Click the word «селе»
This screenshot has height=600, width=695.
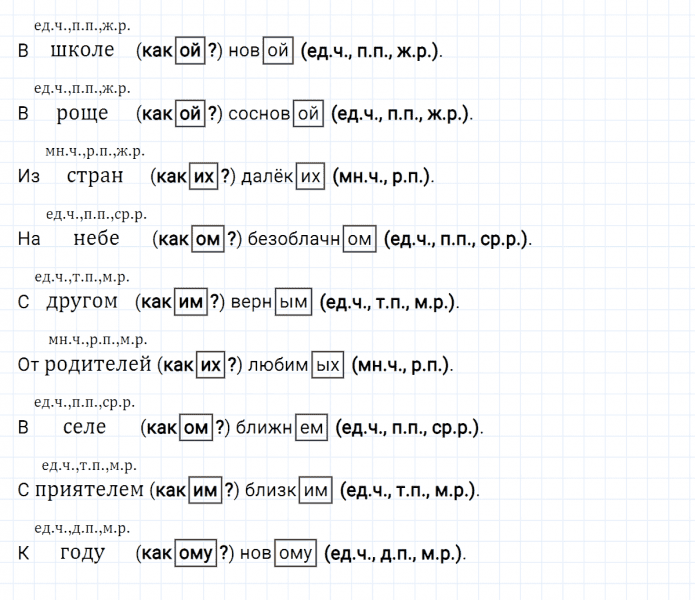pyautogui.click(x=83, y=428)
